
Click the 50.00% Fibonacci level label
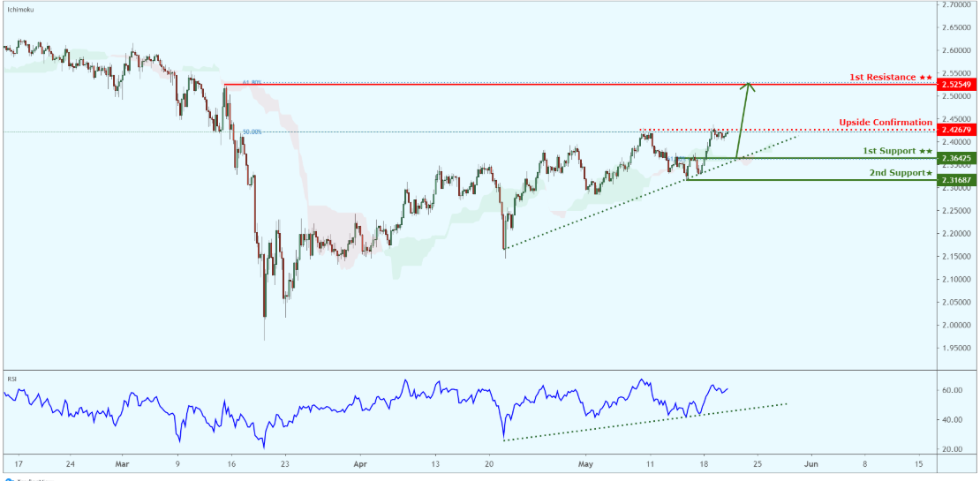click(252, 132)
